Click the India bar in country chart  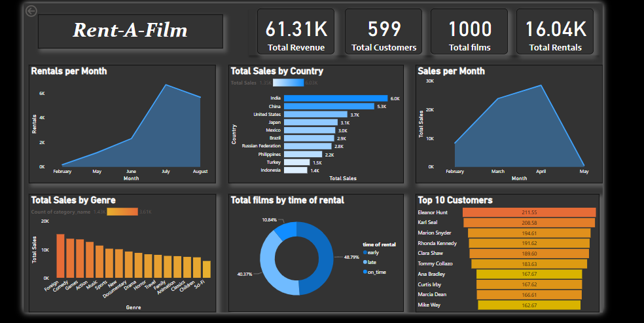336,98
